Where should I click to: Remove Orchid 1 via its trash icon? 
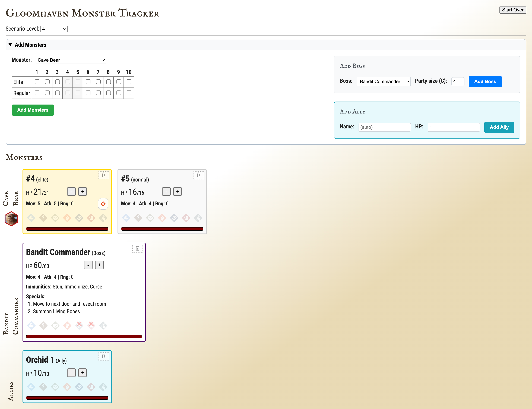[104, 356]
